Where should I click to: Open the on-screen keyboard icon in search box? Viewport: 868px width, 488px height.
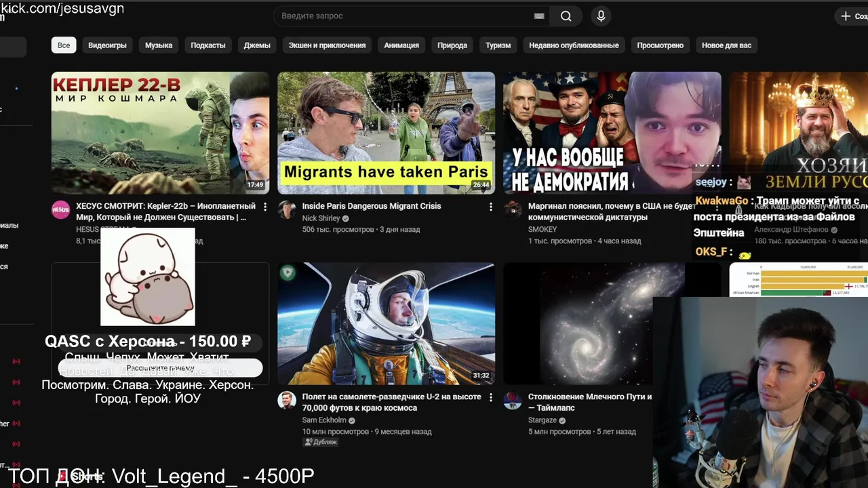(x=539, y=16)
